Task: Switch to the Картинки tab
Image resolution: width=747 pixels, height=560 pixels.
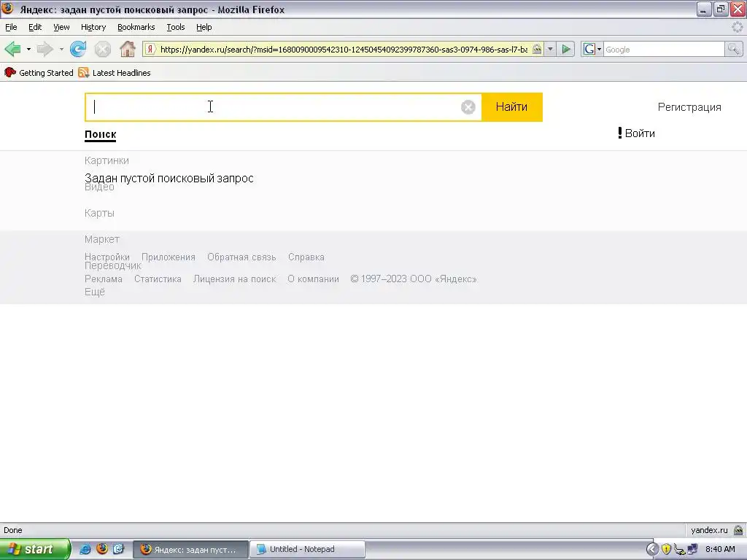Action: click(x=107, y=160)
